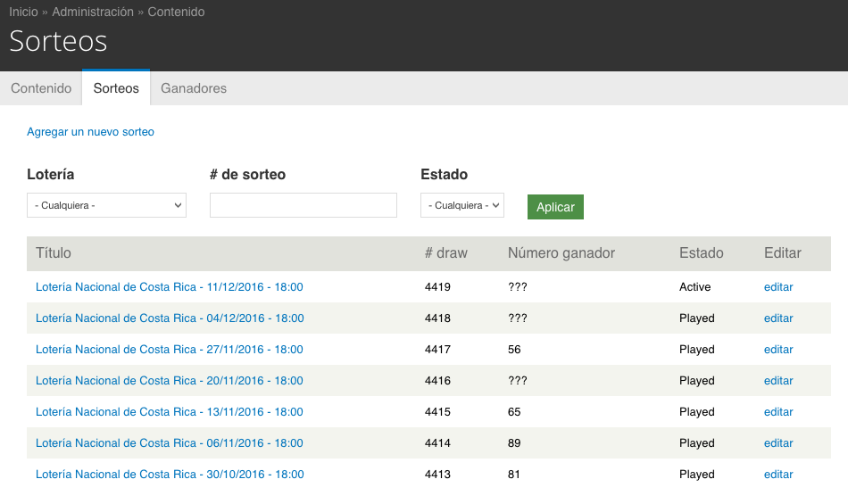This screenshot has width=848, height=504.
Task: Open the Lotería dropdown filter
Action: tap(106, 205)
